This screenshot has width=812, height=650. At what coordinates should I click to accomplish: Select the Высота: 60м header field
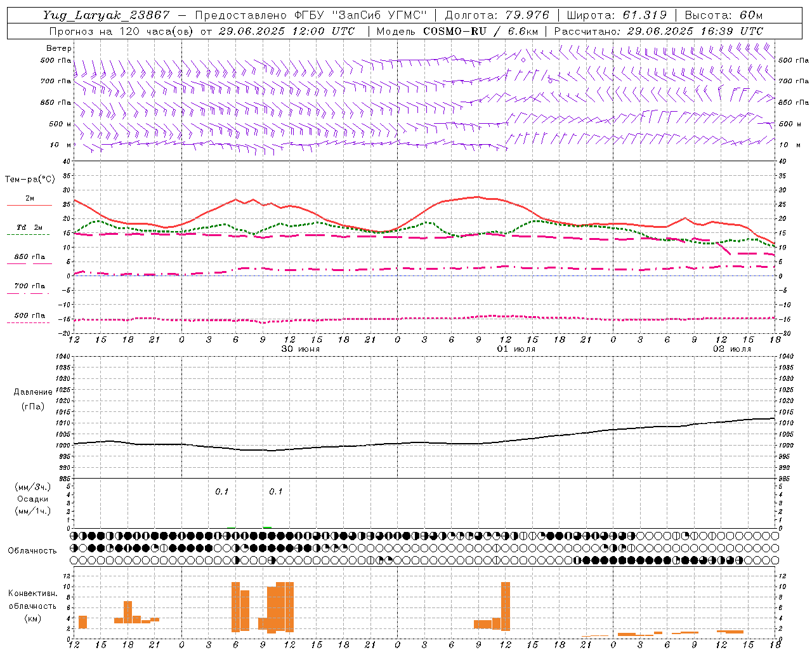(x=724, y=15)
